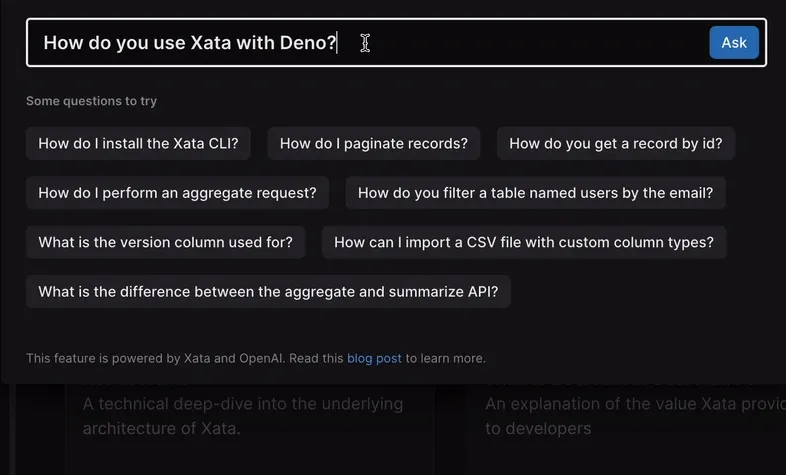
Task: Click the 'Some questions to try' heading
Action: coord(91,101)
